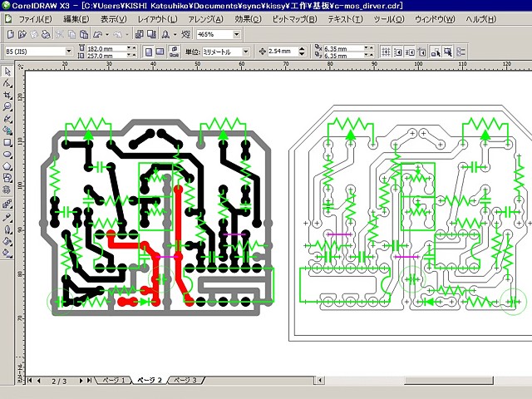Open レイアウト(L) menu

coord(157,19)
